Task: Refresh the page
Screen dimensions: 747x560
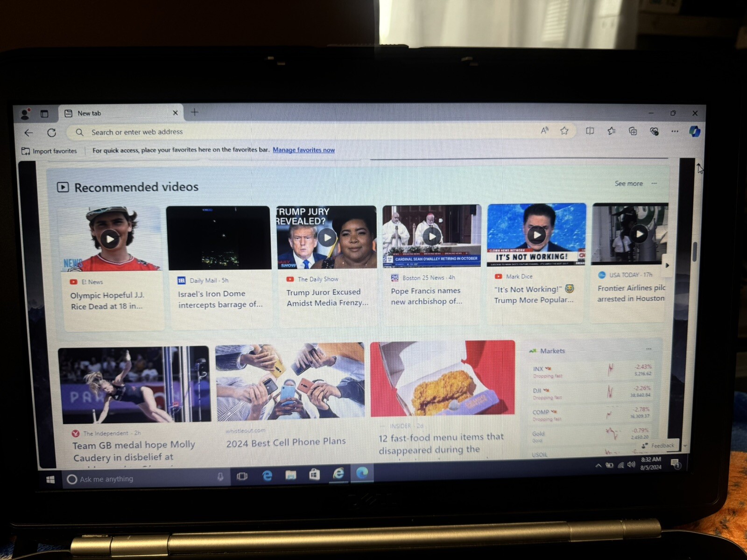Action: tap(51, 133)
